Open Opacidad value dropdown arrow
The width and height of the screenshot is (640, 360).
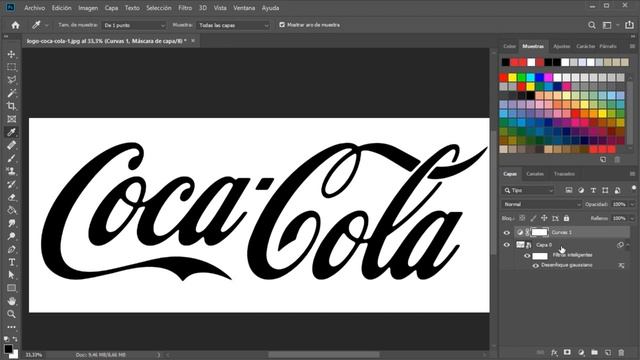(x=632, y=204)
